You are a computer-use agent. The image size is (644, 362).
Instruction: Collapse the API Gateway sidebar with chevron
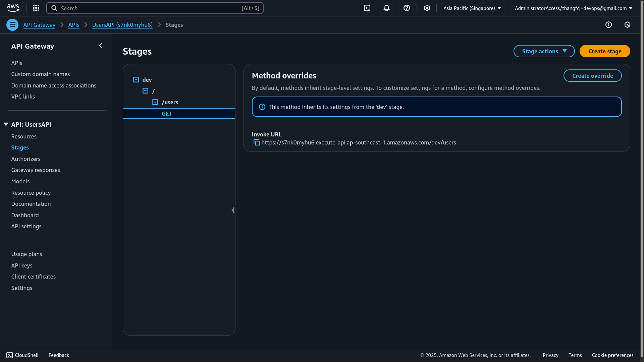click(101, 46)
